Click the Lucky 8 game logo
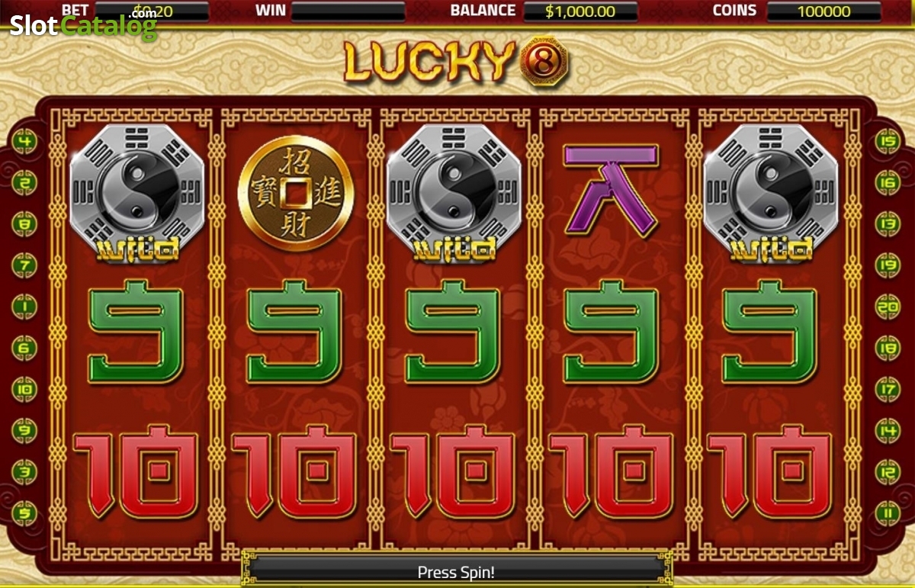The height and width of the screenshot is (588, 915). click(x=456, y=61)
